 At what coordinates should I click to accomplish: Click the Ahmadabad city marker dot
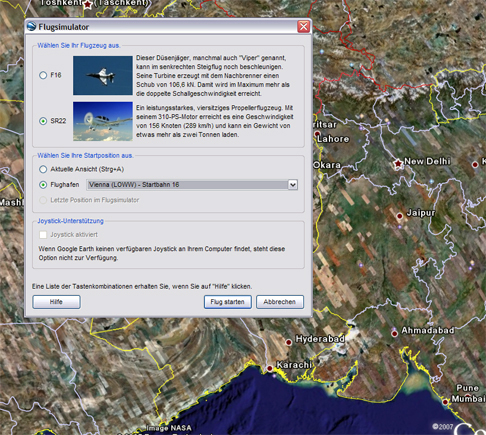(394, 333)
